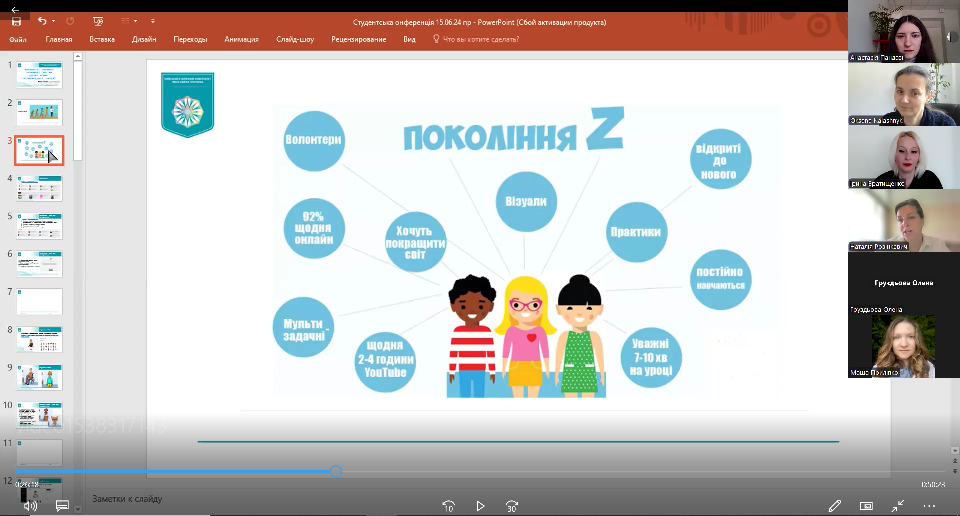
Task: Click the video progress slider handle
Action: click(336, 471)
